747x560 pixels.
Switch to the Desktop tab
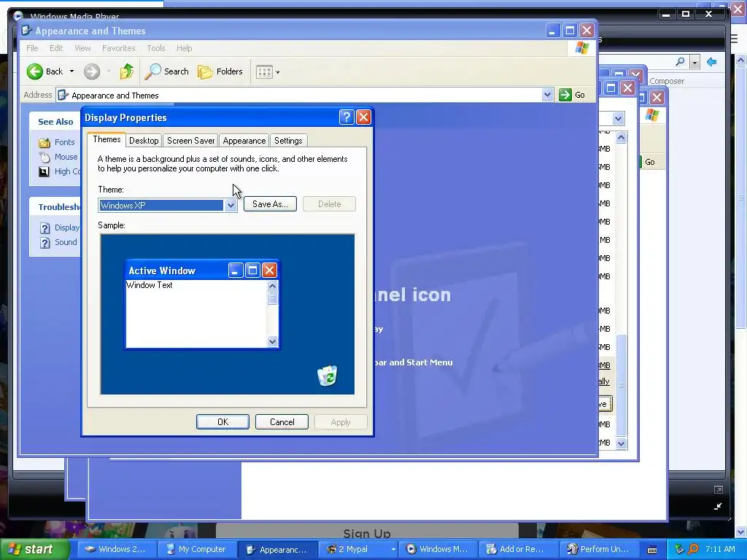point(144,141)
